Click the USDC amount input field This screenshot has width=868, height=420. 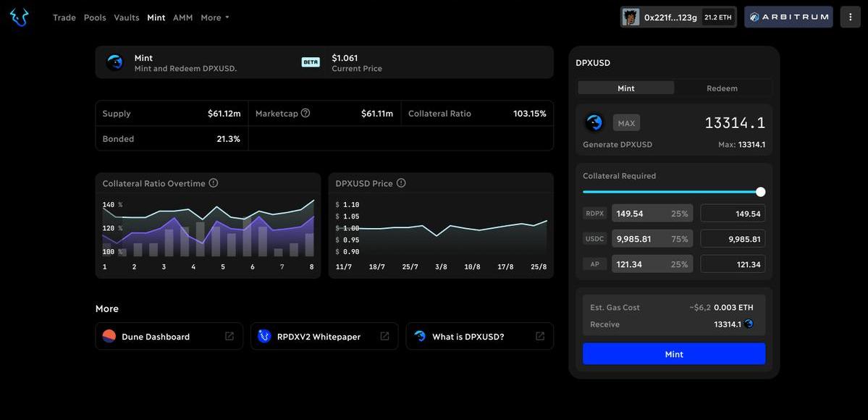733,239
